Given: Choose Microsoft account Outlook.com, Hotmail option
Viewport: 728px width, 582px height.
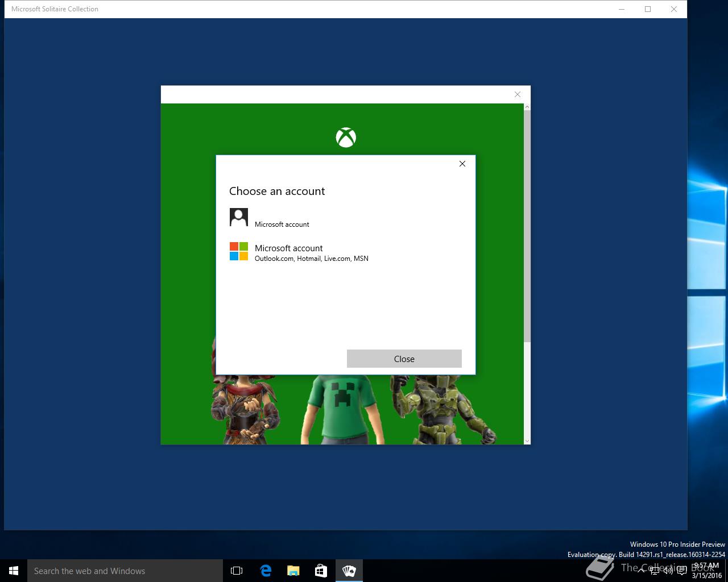Looking at the screenshot, I should pyautogui.click(x=345, y=252).
